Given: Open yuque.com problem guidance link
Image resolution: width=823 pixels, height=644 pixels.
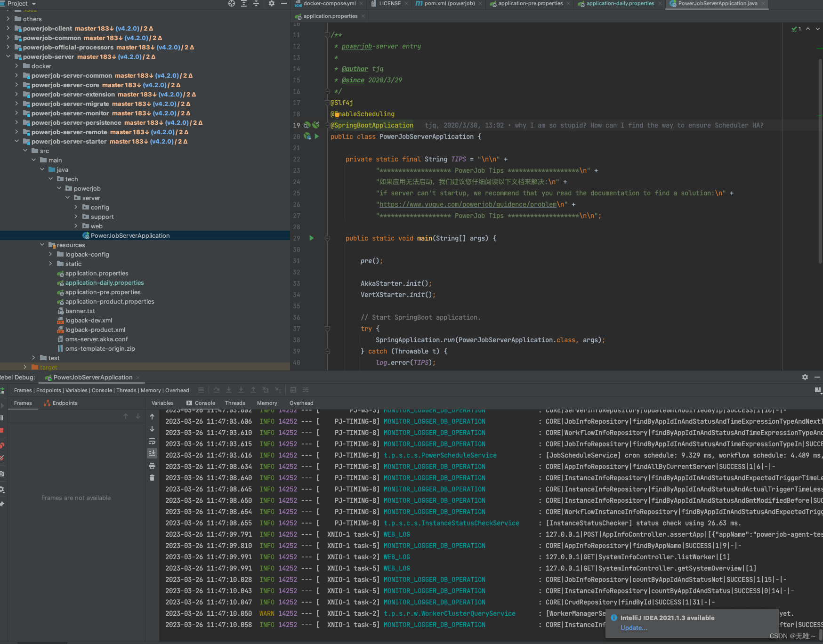Looking at the screenshot, I should point(468,204).
